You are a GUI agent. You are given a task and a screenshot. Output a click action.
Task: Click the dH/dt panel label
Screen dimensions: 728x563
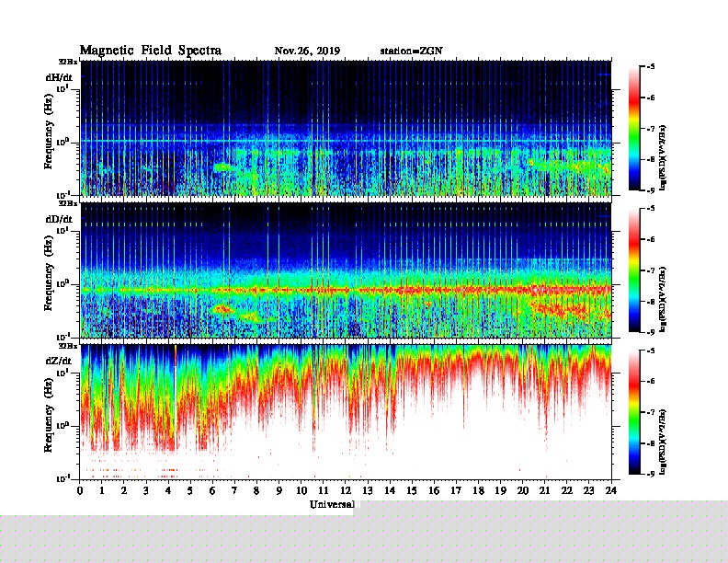(59, 77)
